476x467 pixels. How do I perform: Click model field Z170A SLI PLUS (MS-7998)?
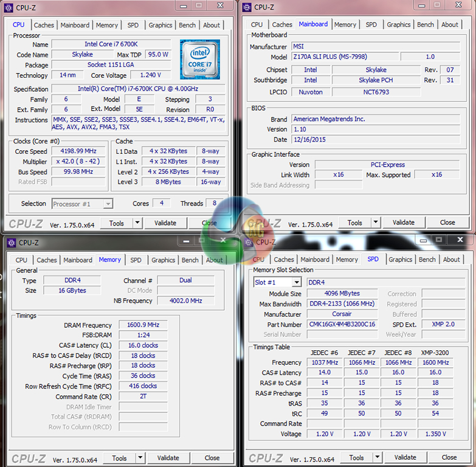pos(345,57)
